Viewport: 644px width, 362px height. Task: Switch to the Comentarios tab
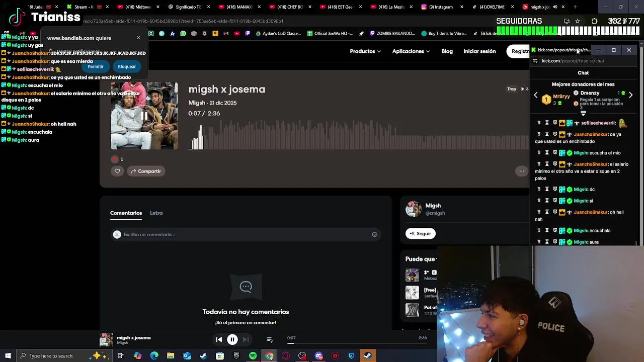[126, 213]
